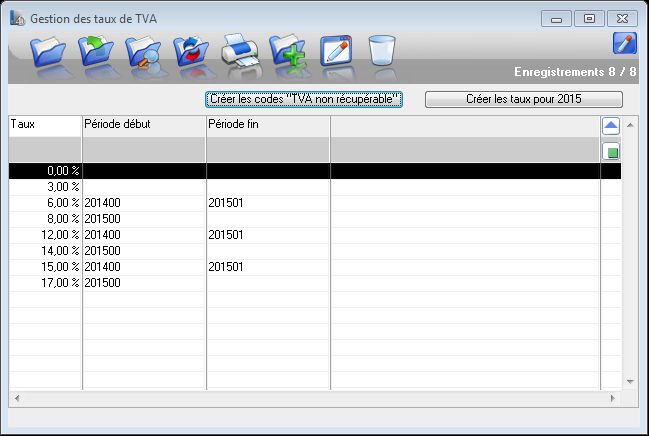Click 201400 start period in 15,00 % row
The width and height of the screenshot is (649, 436).
click(x=102, y=267)
